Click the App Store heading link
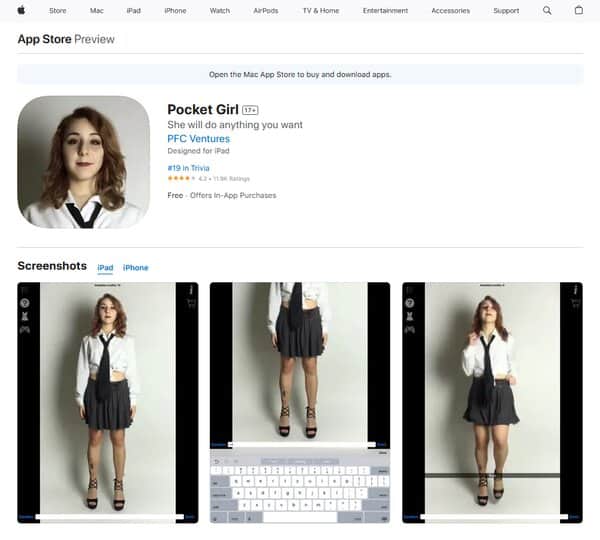This screenshot has width=600, height=540. click(x=44, y=39)
